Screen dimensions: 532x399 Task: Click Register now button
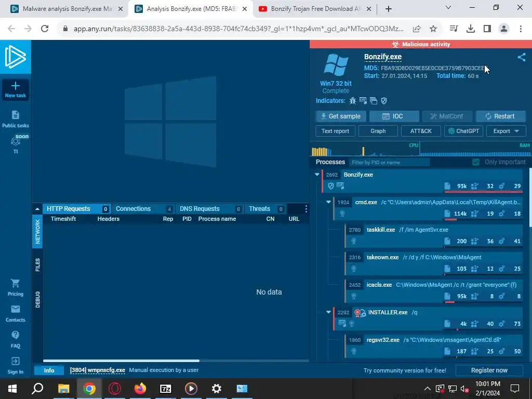pos(489,370)
